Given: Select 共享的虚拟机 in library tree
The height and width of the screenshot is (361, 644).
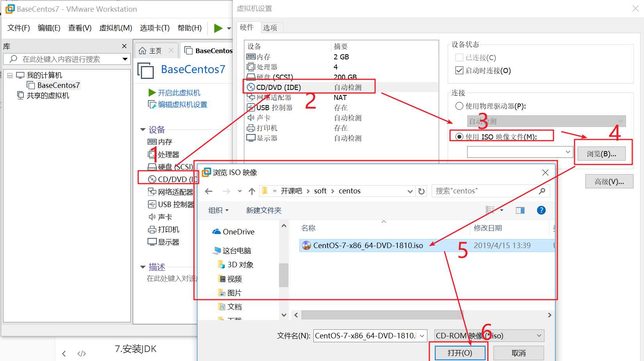Looking at the screenshot, I should click(48, 95).
